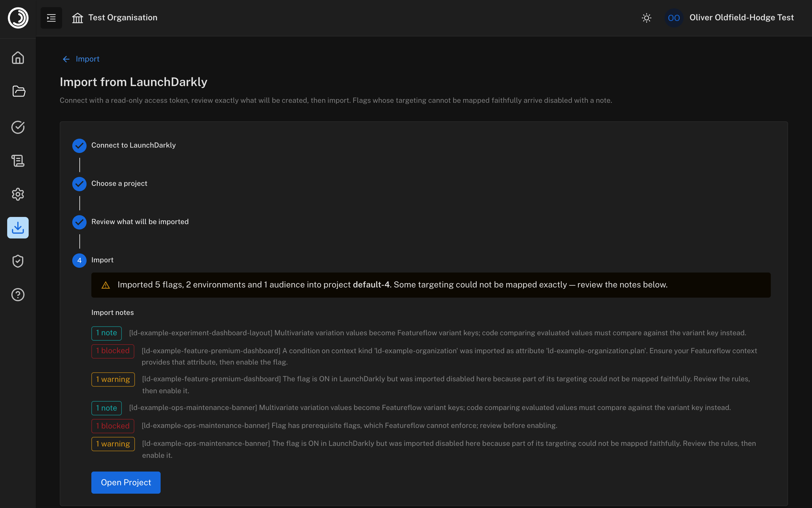The image size is (812, 508).
Task: Open the Home page from sidebar
Action: pos(18,58)
